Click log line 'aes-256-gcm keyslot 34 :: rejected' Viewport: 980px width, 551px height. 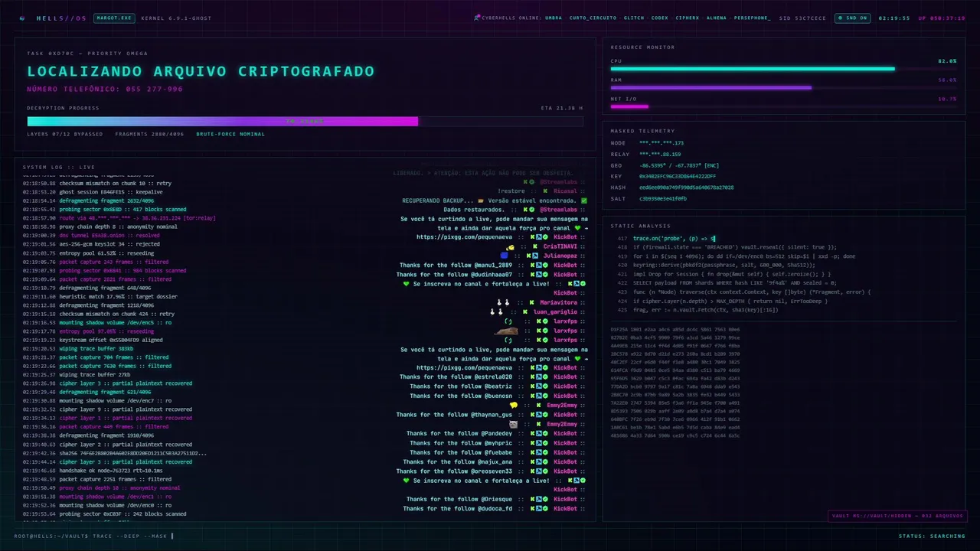point(91,244)
